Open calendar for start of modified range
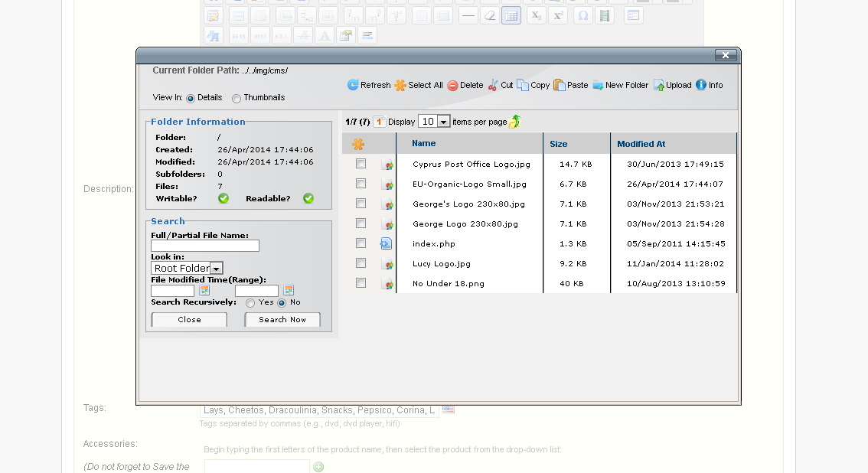This screenshot has width=868, height=473. (204, 290)
